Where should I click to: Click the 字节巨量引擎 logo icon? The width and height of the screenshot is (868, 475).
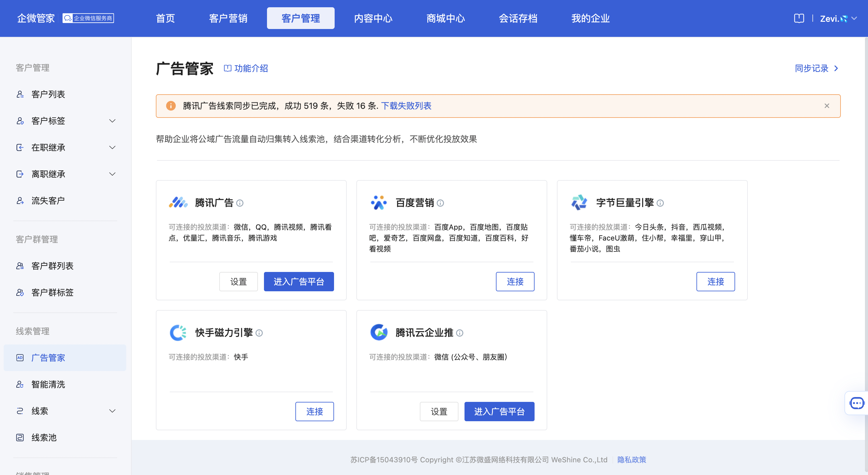(x=579, y=203)
